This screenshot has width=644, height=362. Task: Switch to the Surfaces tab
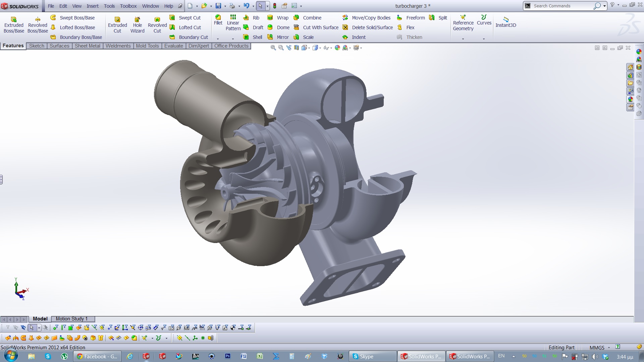pos(59,46)
